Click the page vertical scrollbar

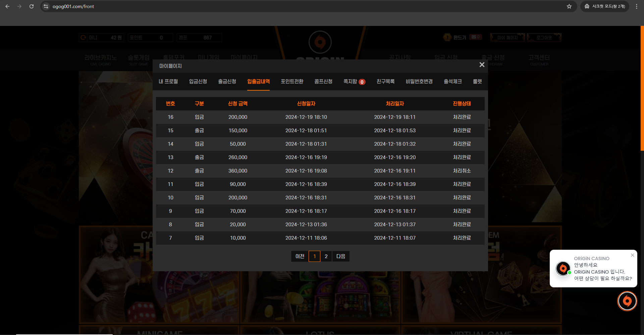(642, 88)
